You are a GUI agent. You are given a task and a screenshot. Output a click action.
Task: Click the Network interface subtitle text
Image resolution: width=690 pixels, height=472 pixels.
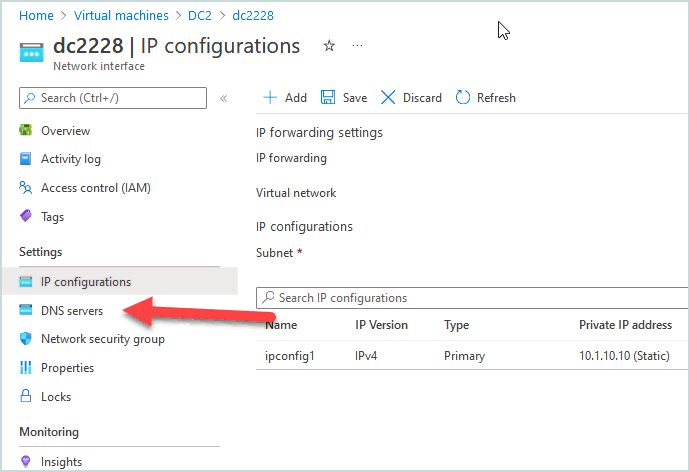pos(99,66)
